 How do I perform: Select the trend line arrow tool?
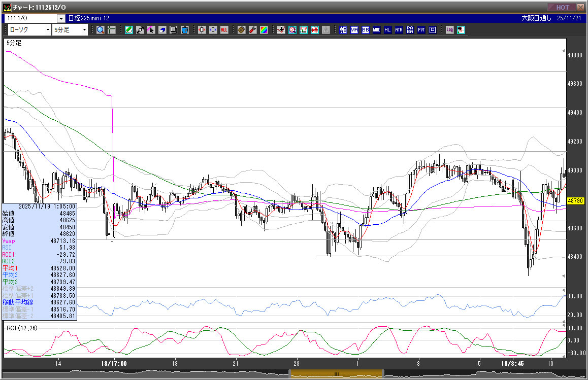click(140, 30)
